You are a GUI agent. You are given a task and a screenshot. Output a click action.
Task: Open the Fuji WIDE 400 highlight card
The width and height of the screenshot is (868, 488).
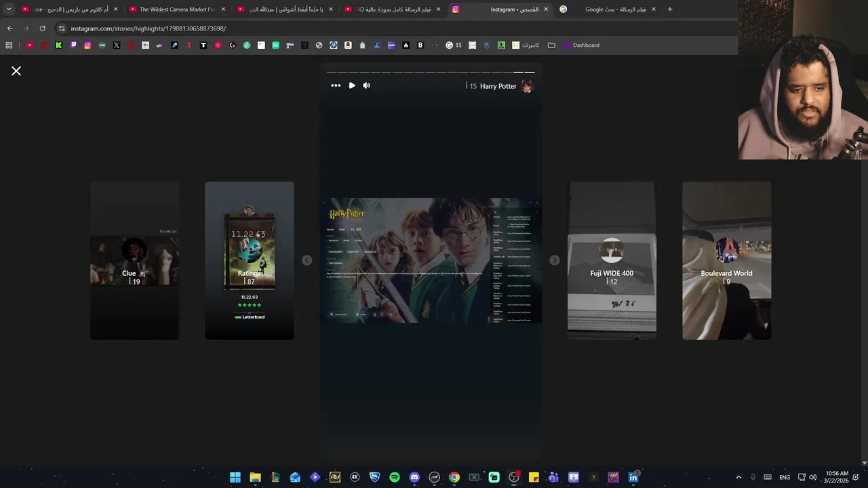(x=612, y=260)
